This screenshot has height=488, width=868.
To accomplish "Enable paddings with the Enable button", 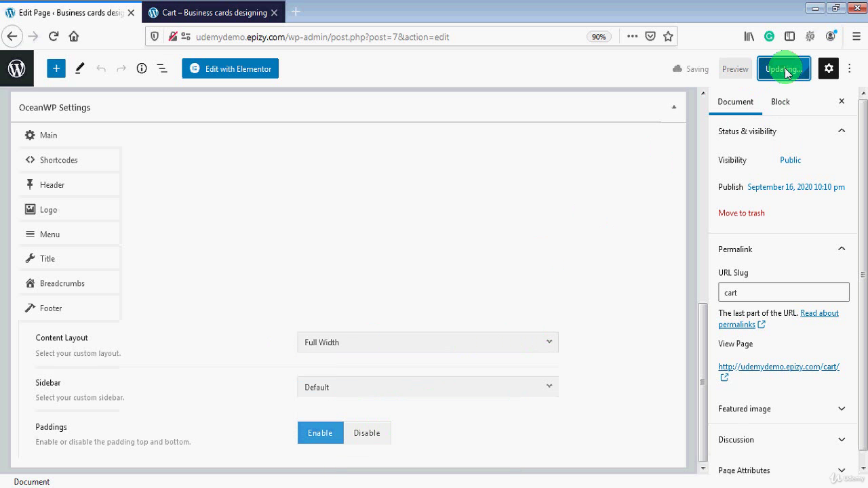I will [x=320, y=433].
